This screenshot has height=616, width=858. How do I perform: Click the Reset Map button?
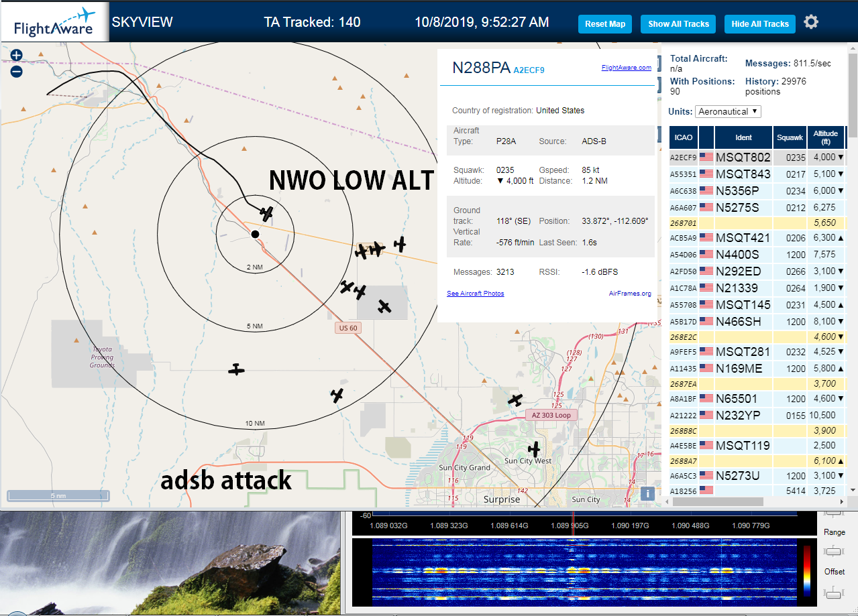605,24
